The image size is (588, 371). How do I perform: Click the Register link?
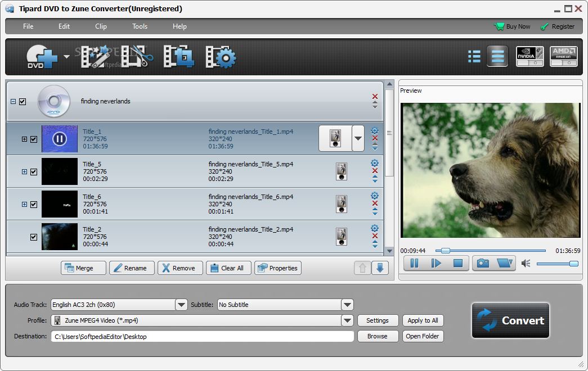(x=558, y=26)
